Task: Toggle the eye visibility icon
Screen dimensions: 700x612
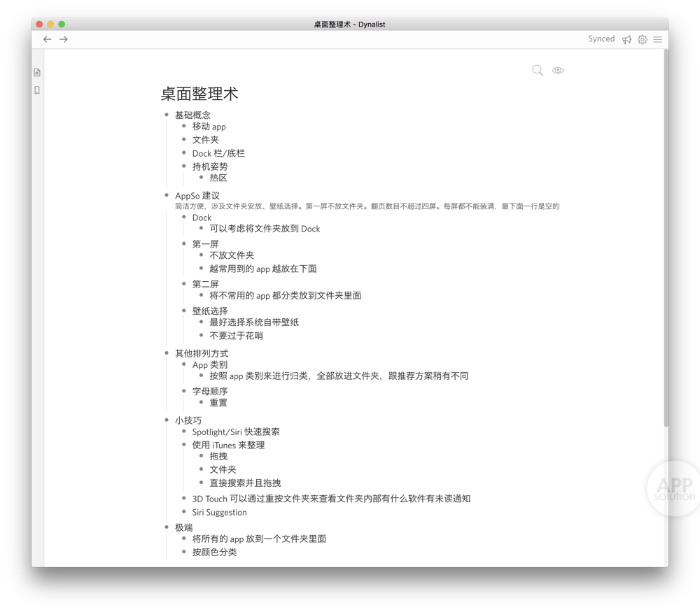Action: [x=558, y=71]
